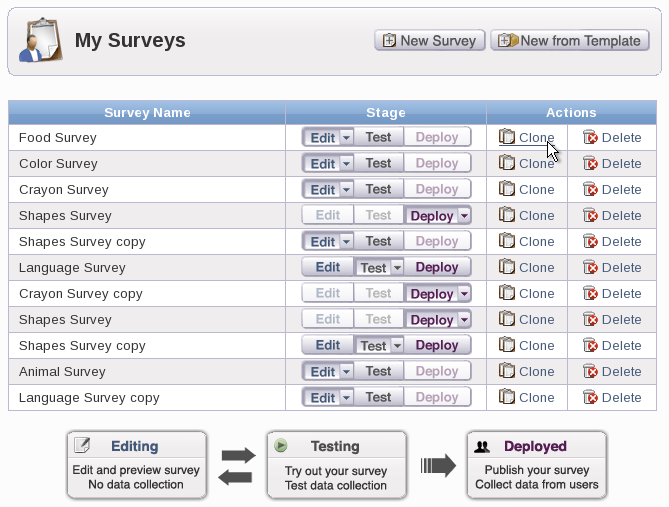Viewport: 669px width, 507px height.
Task: Click the delete trash icon for Color Survey
Action: [x=590, y=163]
